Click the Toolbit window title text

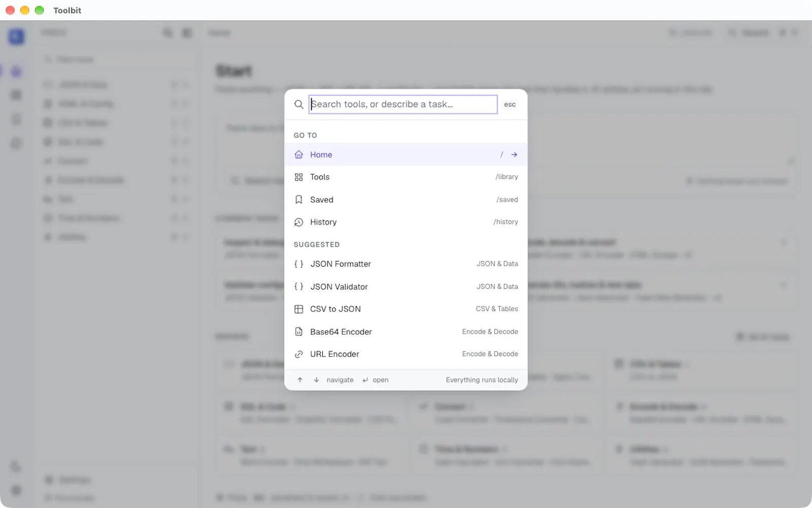(x=67, y=10)
